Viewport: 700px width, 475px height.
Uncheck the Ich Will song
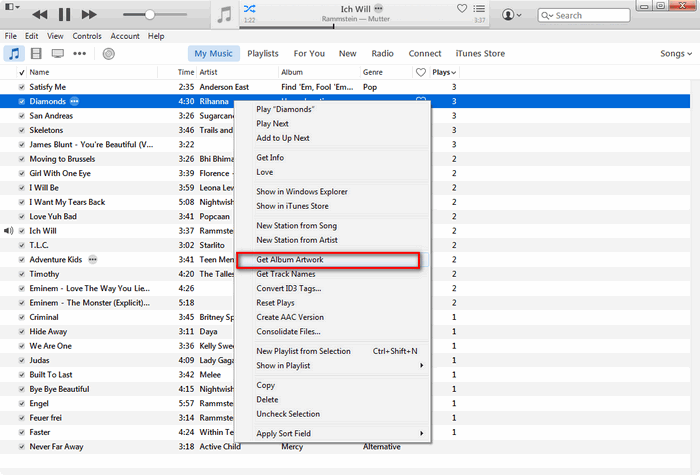click(x=21, y=231)
